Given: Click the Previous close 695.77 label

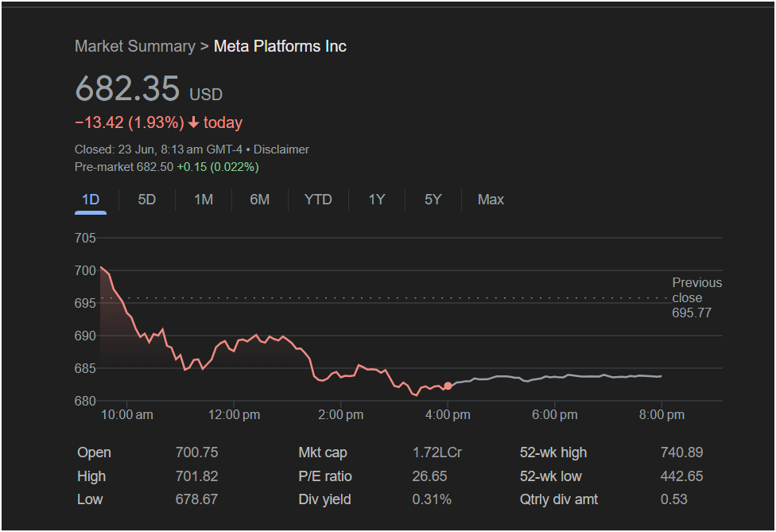Looking at the screenshot, I should tap(696, 297).
